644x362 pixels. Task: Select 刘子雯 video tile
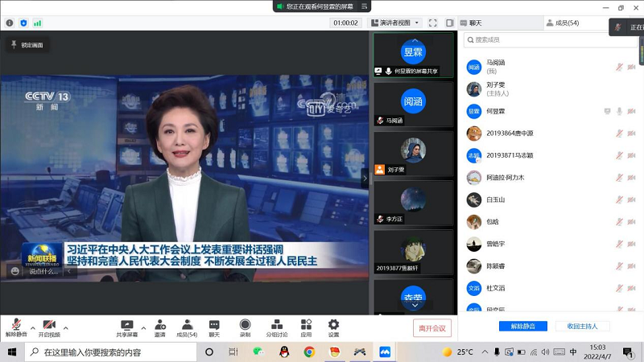coord(413,154)
